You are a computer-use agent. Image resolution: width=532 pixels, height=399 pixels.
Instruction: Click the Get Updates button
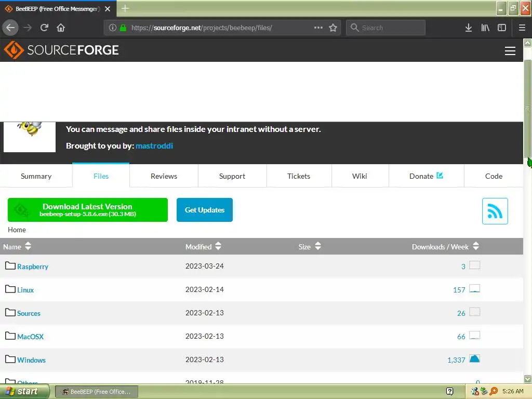pyautogui.click(x=205, y=210)
